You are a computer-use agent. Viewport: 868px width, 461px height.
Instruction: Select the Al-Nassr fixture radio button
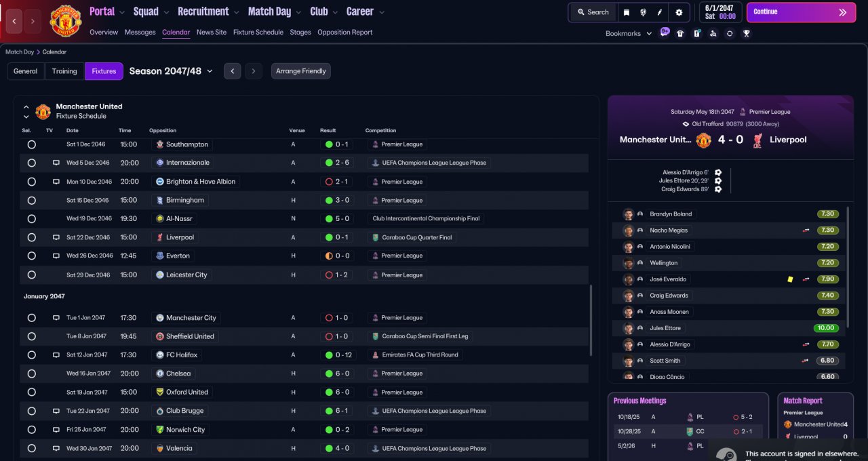tap(31, 219)
